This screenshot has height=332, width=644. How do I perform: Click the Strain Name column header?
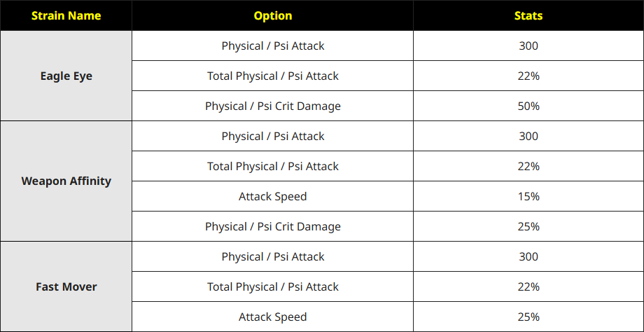tap(66, 15)
